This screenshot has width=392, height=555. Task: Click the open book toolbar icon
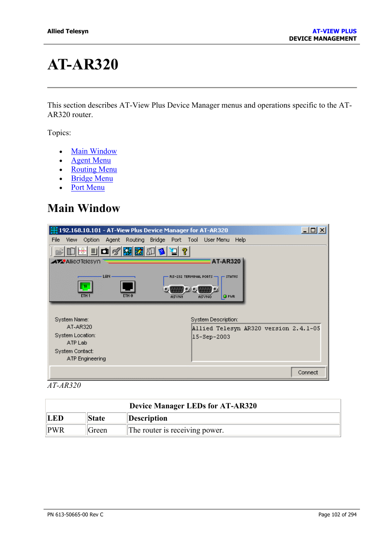pos(71,251)
